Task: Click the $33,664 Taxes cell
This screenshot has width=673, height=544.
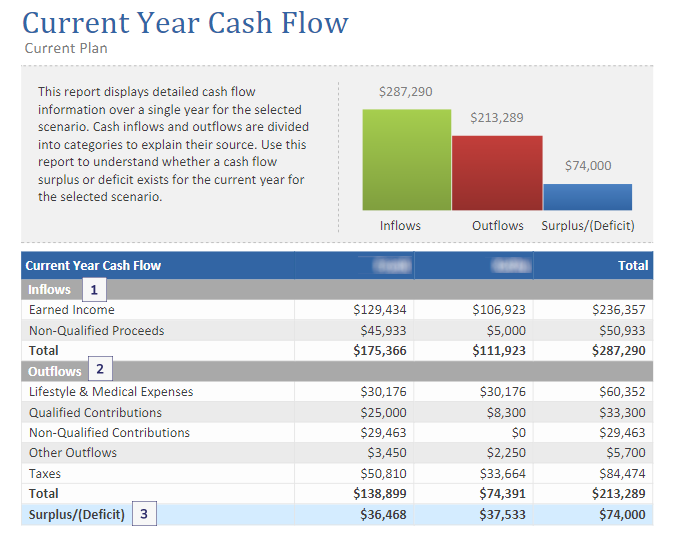Action: click(503, 474)
